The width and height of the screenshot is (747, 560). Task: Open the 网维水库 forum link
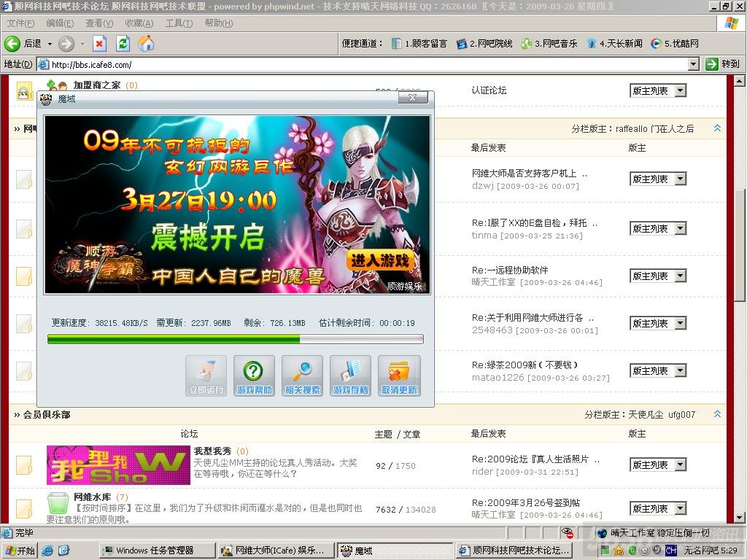pos(93,497)
